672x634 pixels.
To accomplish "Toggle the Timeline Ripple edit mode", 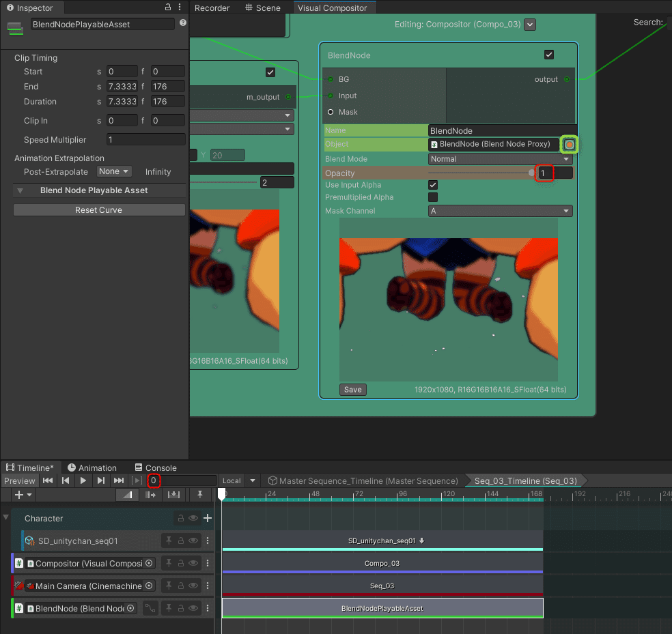I will pyautogui.click(x=152, y=495).
